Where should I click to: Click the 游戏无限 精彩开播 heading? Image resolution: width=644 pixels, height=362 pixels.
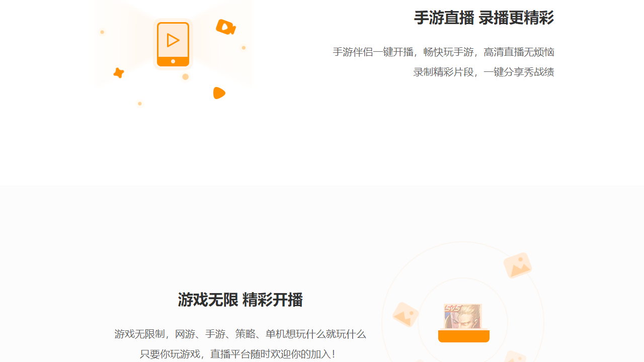240,300
